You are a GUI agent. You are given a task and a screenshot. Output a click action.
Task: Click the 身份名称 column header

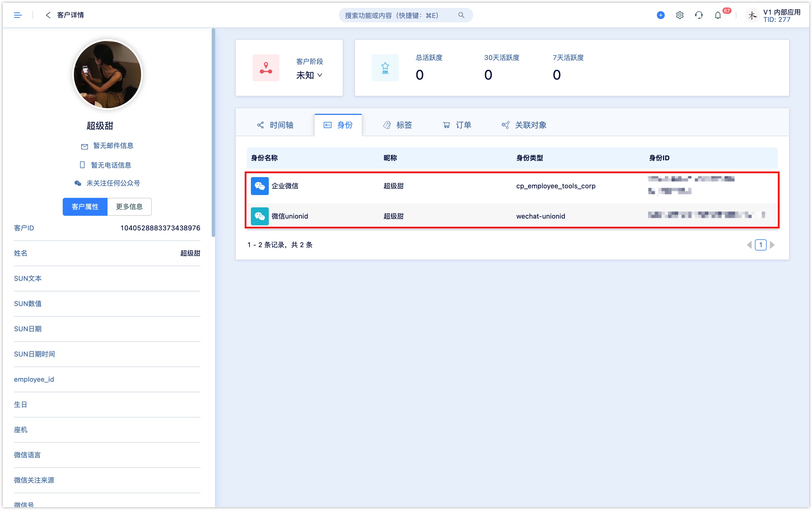pos(264,158)
